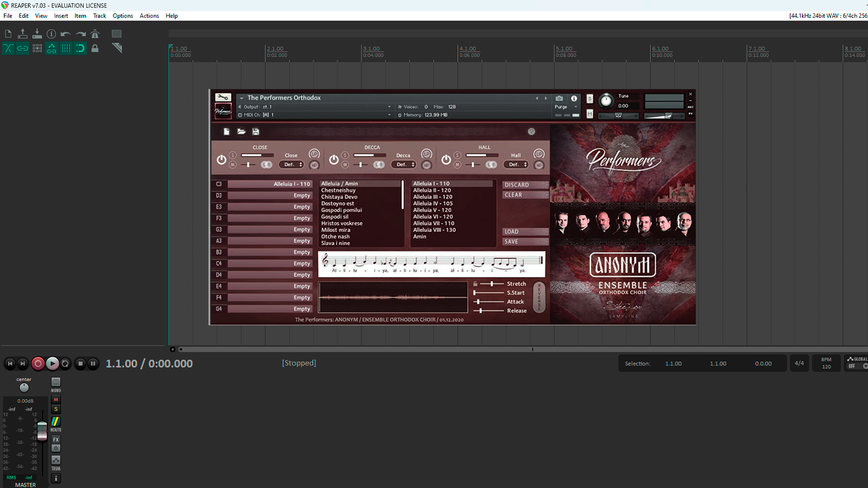Open the Insert menu
Image resolution: width=868 pixels, height=488 pixels.
61,16
